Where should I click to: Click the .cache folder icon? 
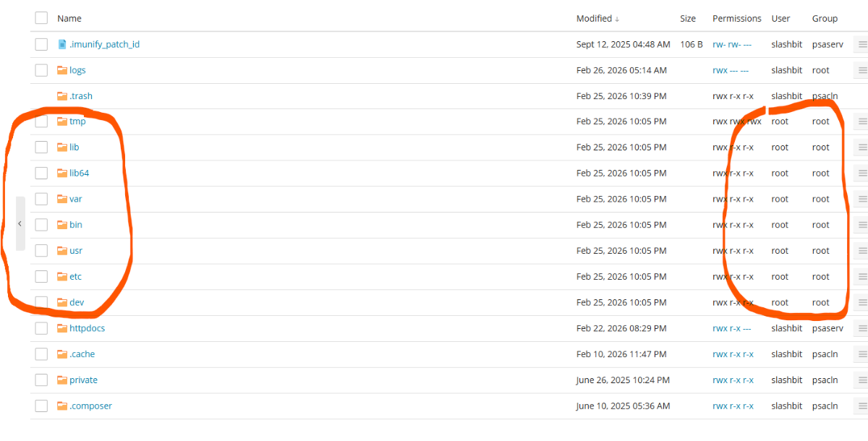(62, 354)
